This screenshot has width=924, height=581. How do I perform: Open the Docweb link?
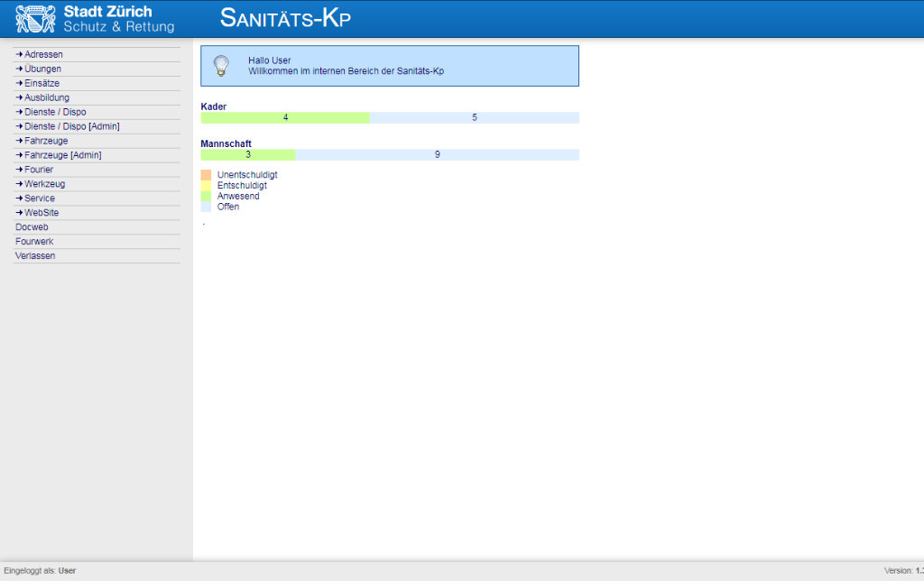32,227
